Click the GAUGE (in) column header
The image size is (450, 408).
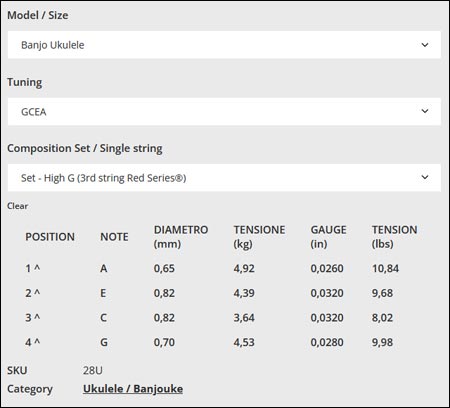pyautogui.click(x=328, y=237)
